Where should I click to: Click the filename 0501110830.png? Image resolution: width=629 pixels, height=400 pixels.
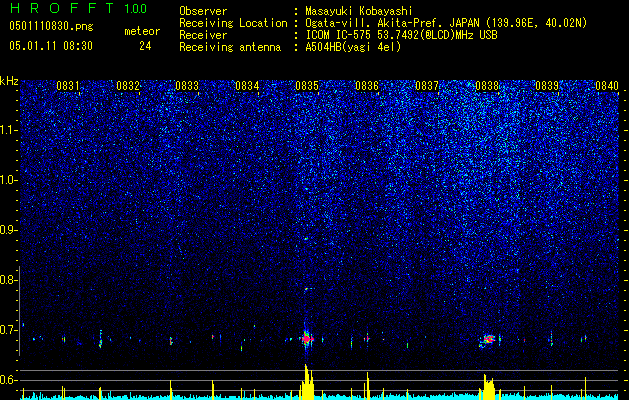[51, 26]
